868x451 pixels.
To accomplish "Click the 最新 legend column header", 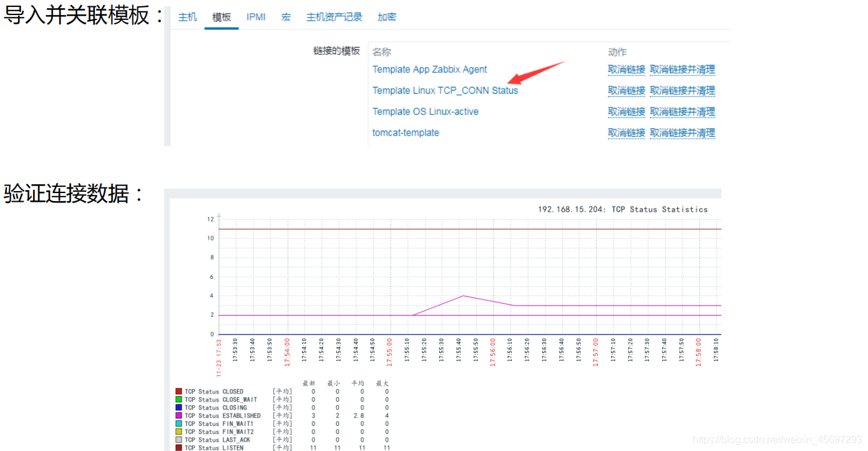I will 310,384.
